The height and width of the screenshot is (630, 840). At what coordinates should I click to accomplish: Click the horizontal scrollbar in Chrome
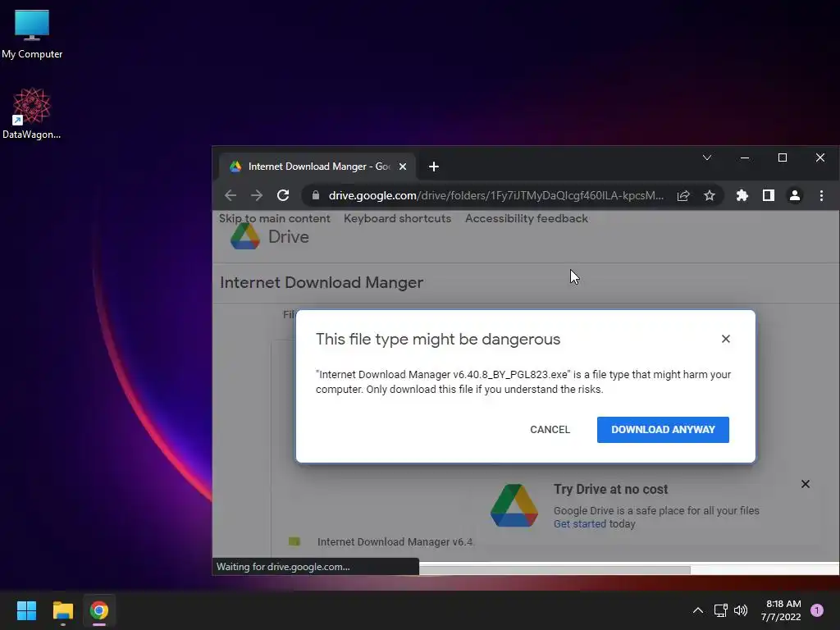click(x=555, y=570)
